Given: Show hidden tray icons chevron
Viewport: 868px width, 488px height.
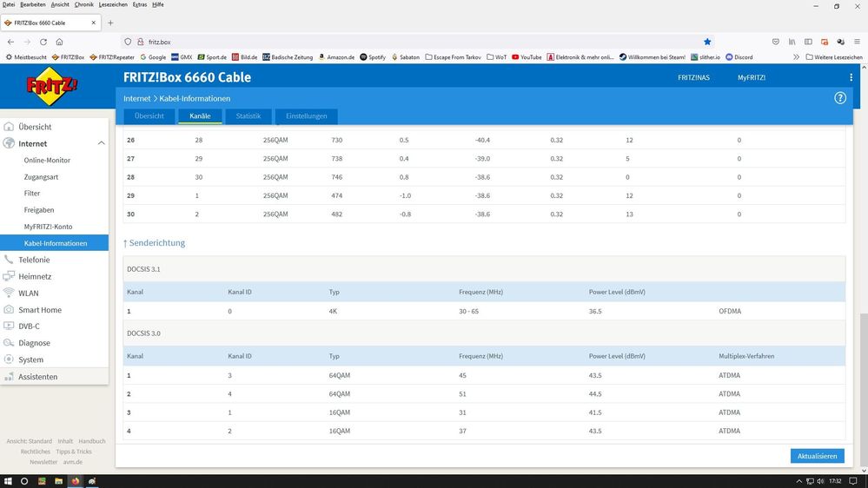Looking at the screenshot, I should click(x=798, y=481).
